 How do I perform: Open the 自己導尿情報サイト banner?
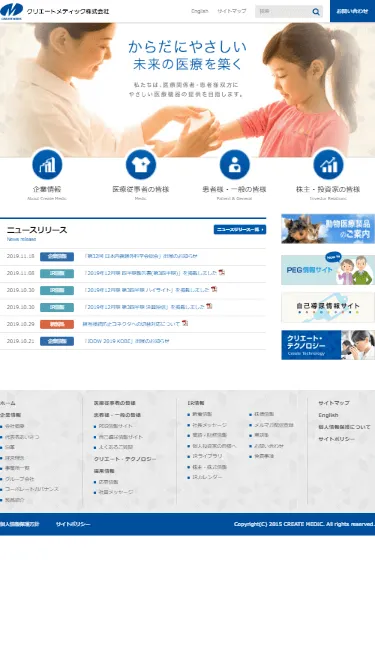click(328, 308)
